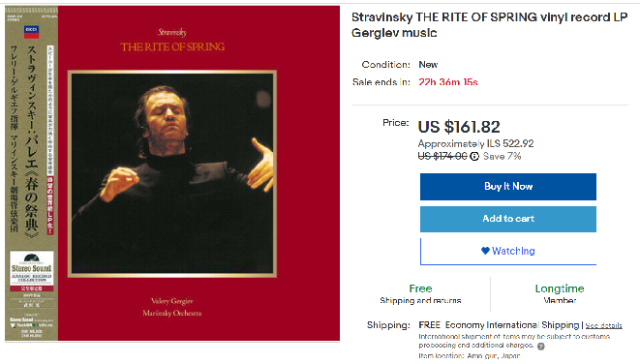
Task: Open the See details shipping link
Action: [x=603, y=325]
